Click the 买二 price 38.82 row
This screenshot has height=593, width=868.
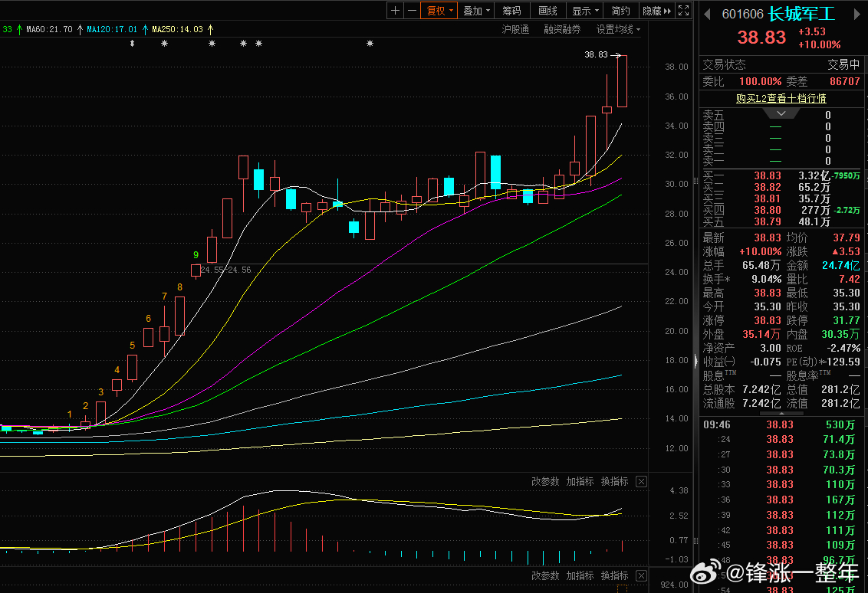point(781,187)
